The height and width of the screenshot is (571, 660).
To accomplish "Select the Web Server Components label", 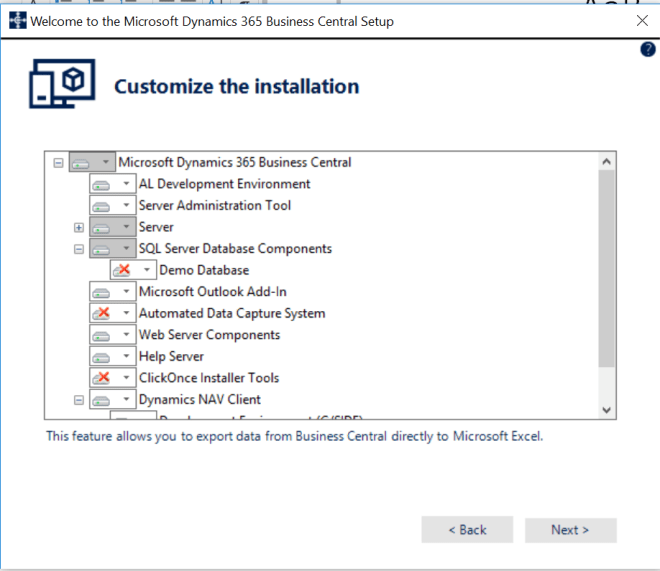I will pos(209,335).
